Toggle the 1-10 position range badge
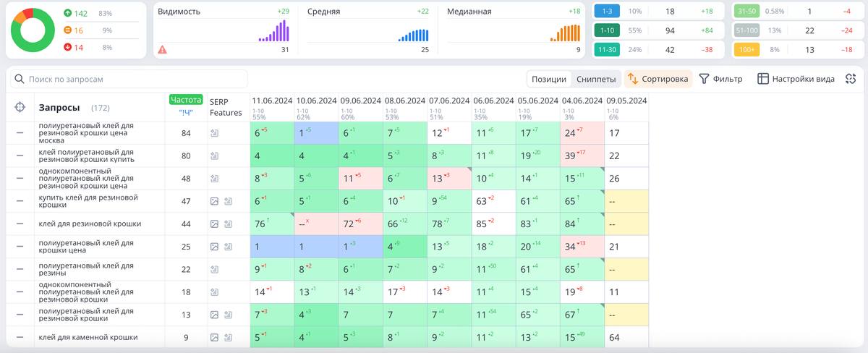The height and width of the screenshot is (353, 868). 606,30
